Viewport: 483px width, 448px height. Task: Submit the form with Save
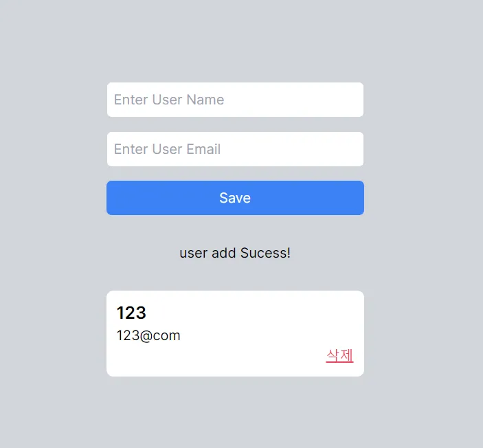click(x=235, y=198)
